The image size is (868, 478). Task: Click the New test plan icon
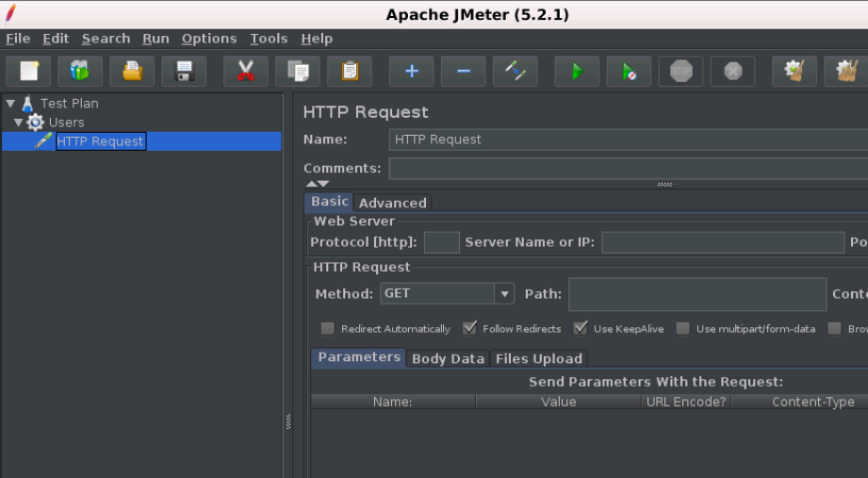(28, 71)
